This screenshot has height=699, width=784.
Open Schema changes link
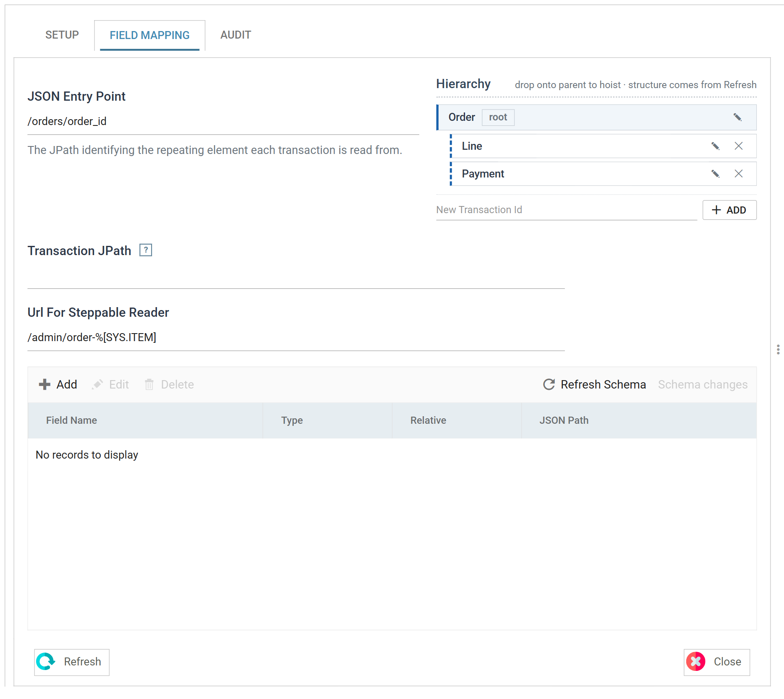click(x=703, y=384)
